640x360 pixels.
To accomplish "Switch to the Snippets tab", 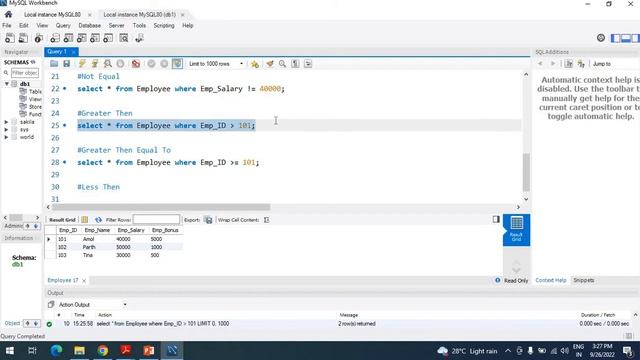I will 584,280.
